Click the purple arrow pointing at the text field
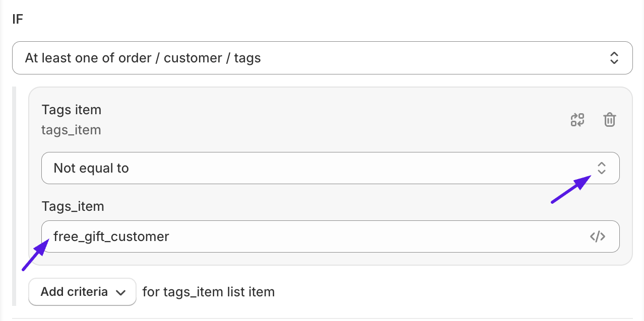The image size is (644, 321). (35, 255)
